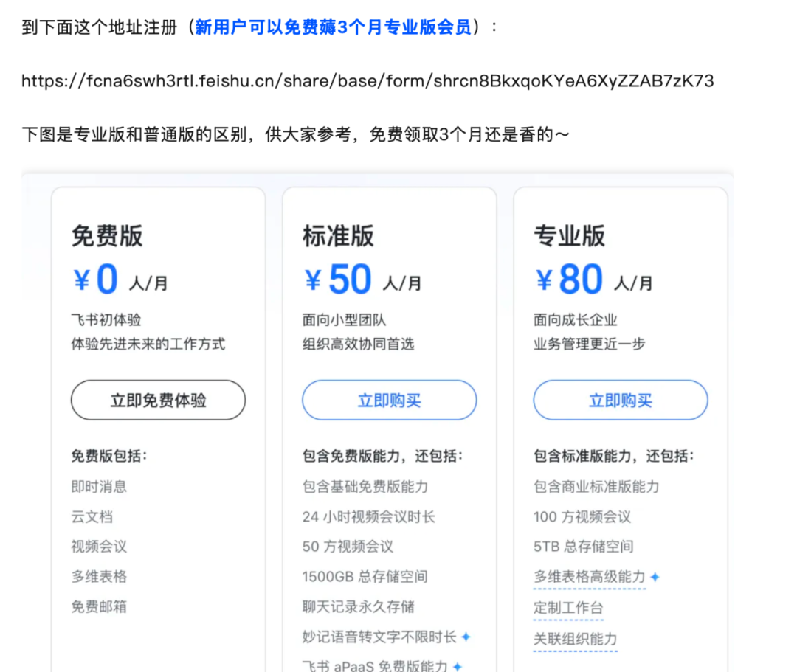Click the feishu.cn registration form URL

point(368,80)
